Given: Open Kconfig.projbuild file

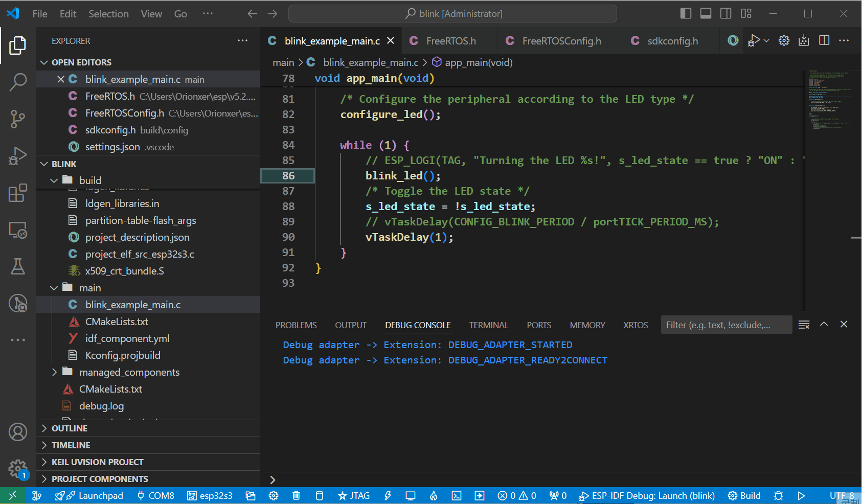Looking at the screenshot, I should pyautogui.click(x=123, y=355).
